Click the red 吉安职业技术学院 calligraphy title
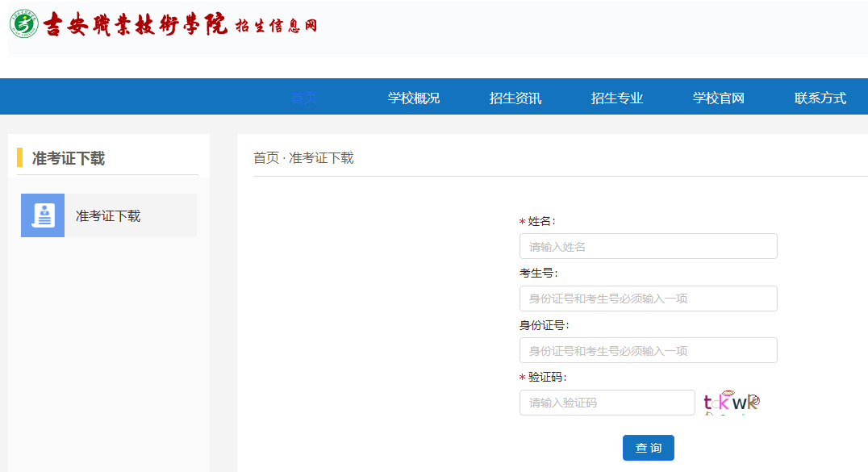Screen dimensions: 868x472 click(136, 25)
